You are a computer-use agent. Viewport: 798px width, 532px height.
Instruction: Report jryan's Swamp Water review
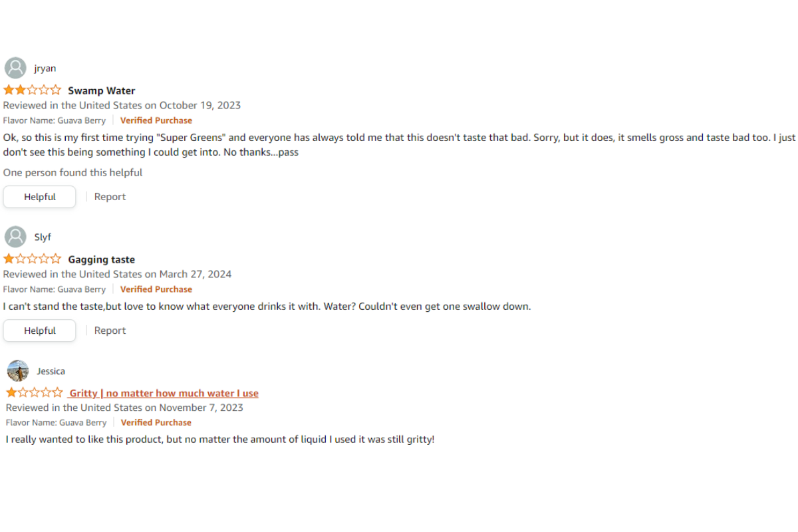110,197
